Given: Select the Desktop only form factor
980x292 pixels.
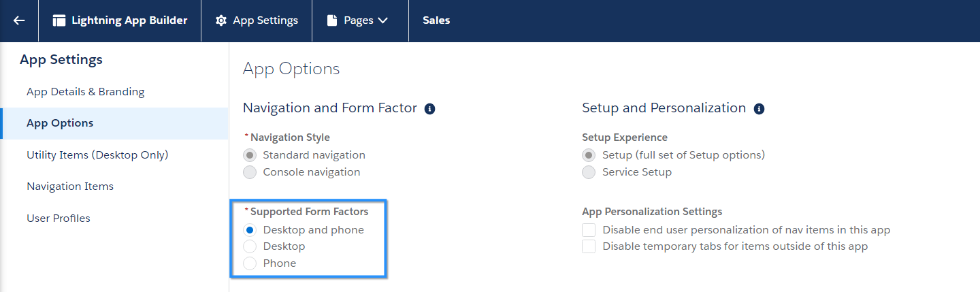Looking at the screenshot, I should (250, 246).
